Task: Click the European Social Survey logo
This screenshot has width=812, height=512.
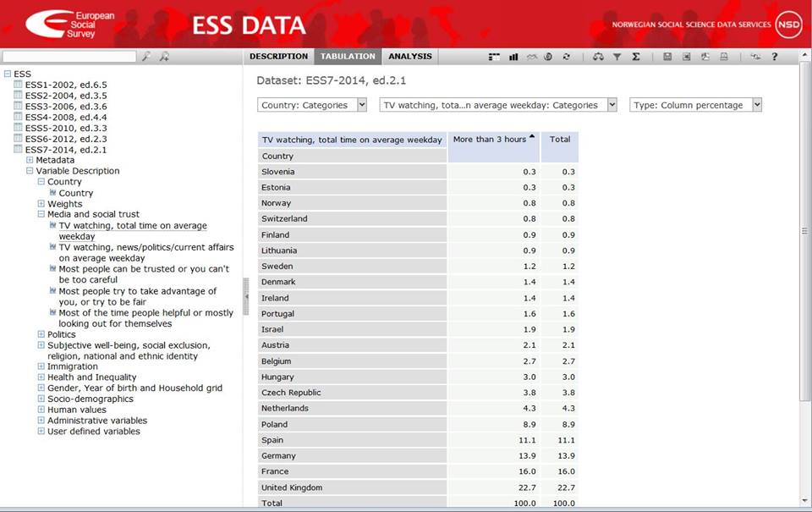Action: pyautogui.click(x=70, y=24)
